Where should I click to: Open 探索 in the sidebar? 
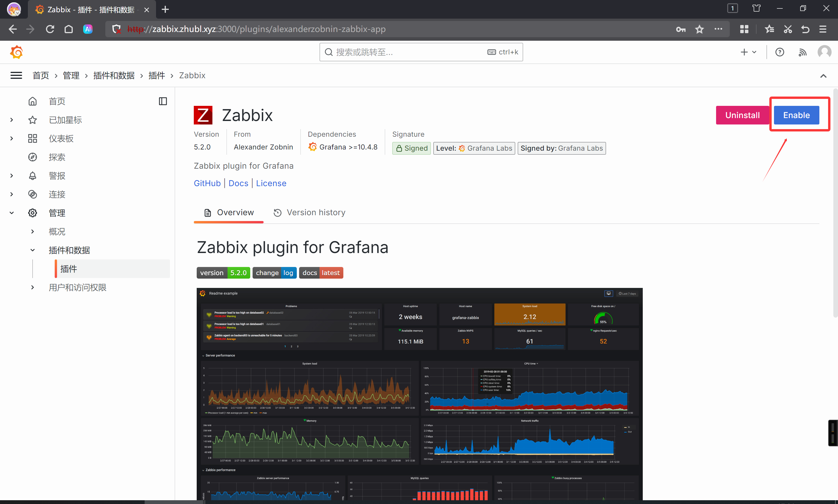coord(57,157)
